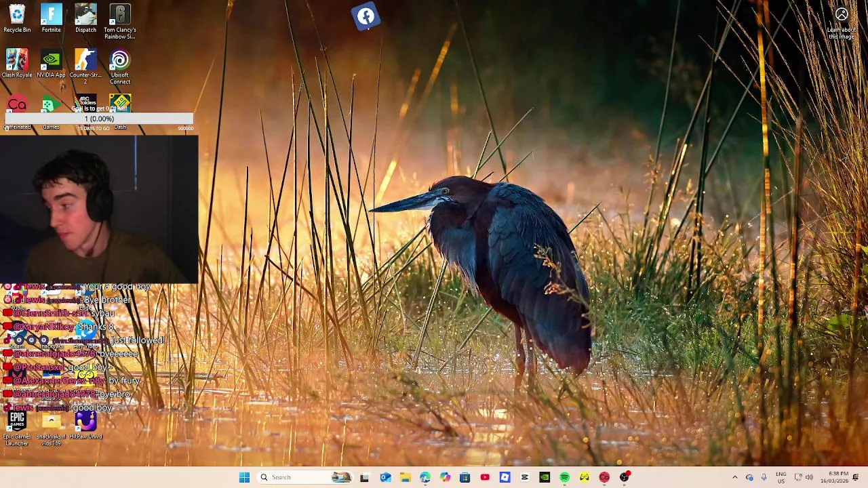Open the Recycle Bin desktop icon
The image size is (868, 488).
coord(17,18)
